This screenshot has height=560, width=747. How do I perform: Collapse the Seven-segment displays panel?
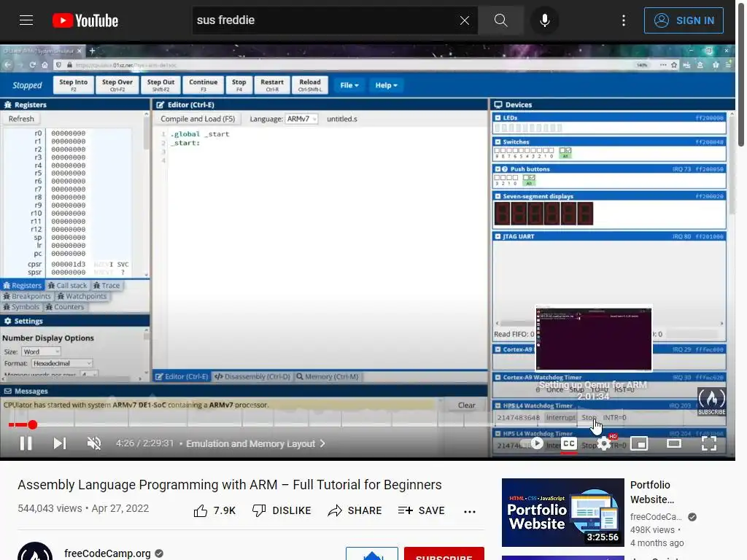click(x=498, y=196)
